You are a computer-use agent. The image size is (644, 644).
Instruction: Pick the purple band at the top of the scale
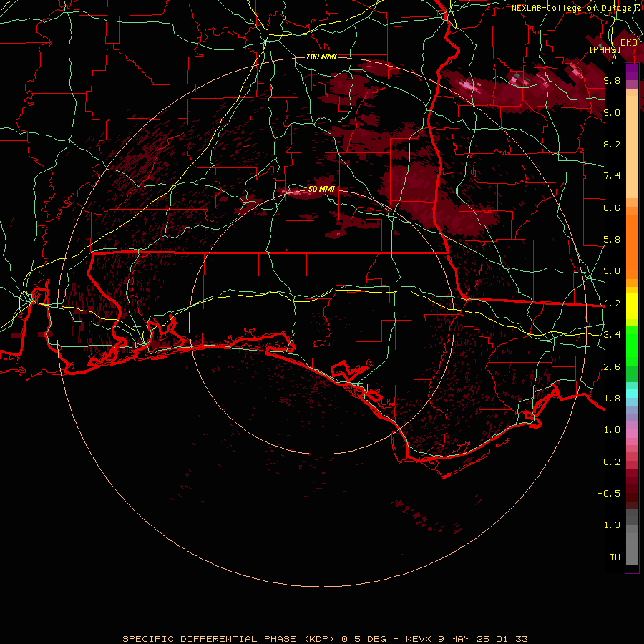coord(632,72)
